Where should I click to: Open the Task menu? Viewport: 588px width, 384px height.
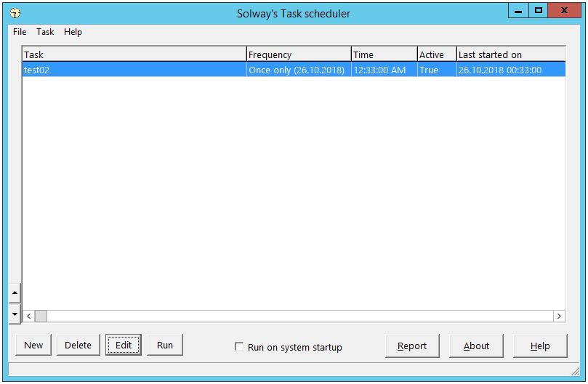(x=45, y=32)
